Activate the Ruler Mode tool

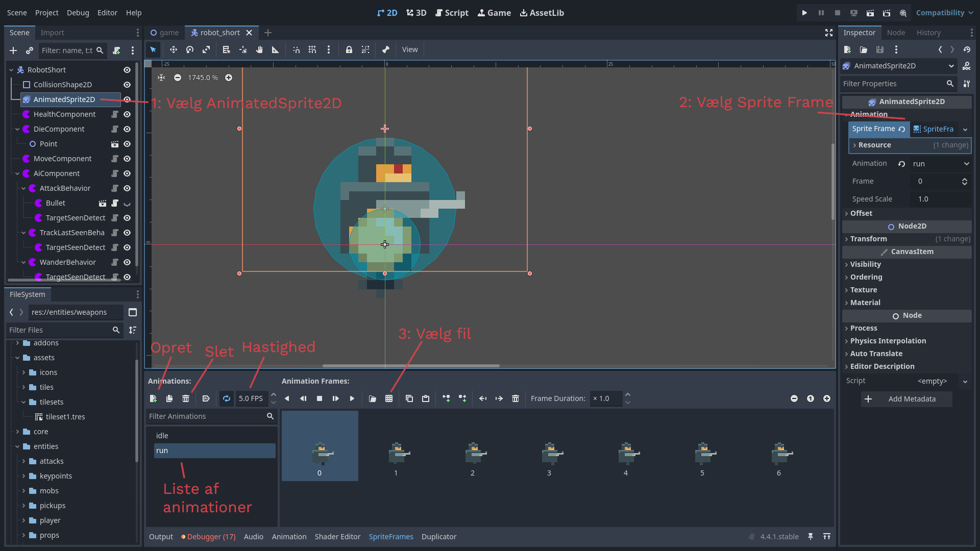pos(276,49)
